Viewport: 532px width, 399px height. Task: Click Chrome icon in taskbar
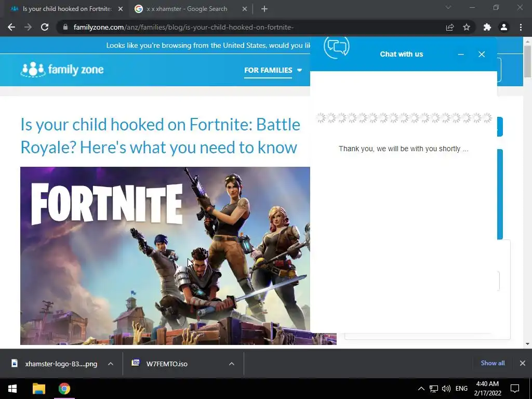coord(64,389)
